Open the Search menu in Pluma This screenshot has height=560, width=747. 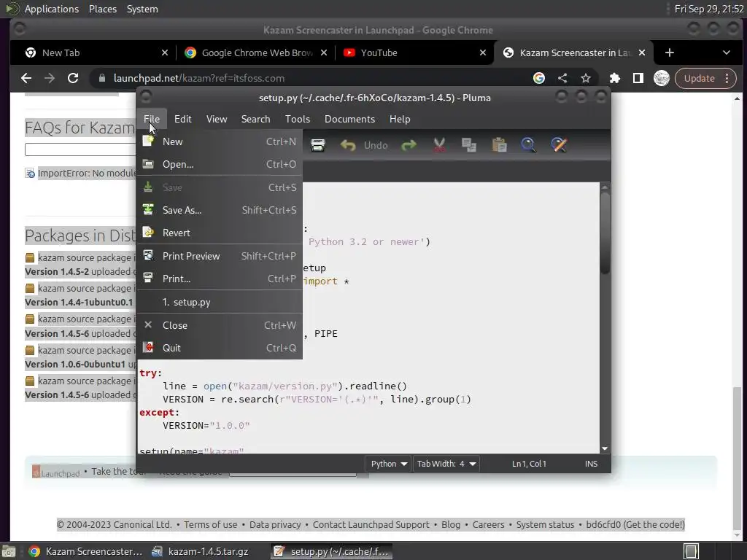pos(256,119)
